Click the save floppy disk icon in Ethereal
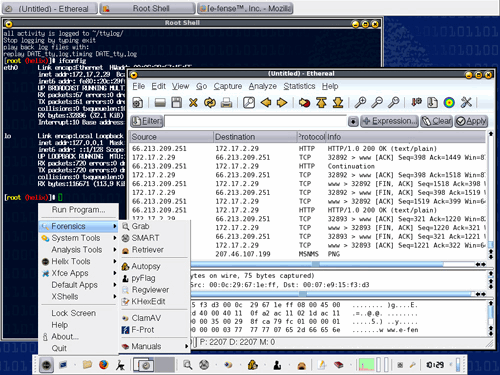The height and width of the screenshot is (375, 500). (x=177, y=103)
